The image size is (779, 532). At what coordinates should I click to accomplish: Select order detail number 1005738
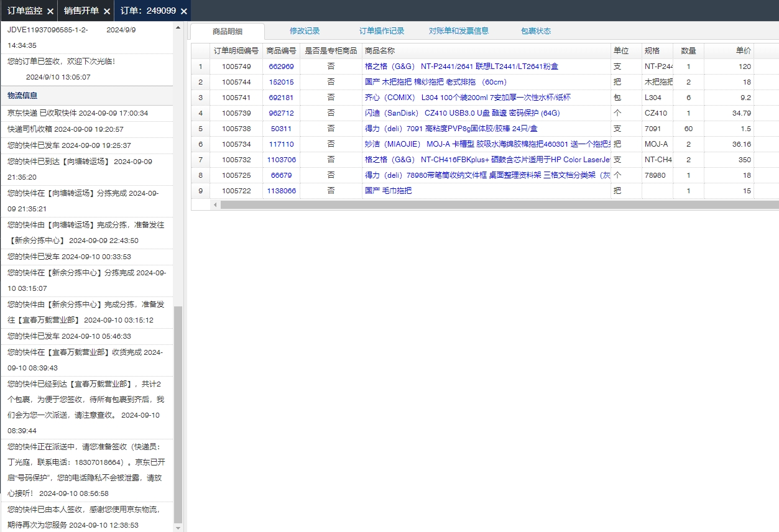tap(236, 129)
